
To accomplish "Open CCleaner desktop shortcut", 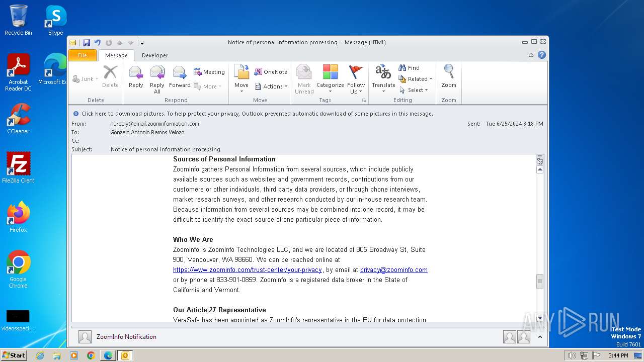I will (18, 119).
